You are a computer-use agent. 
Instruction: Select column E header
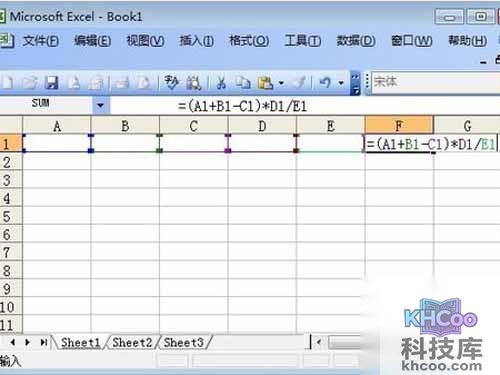pyautogui.click(x=331, y=126)
